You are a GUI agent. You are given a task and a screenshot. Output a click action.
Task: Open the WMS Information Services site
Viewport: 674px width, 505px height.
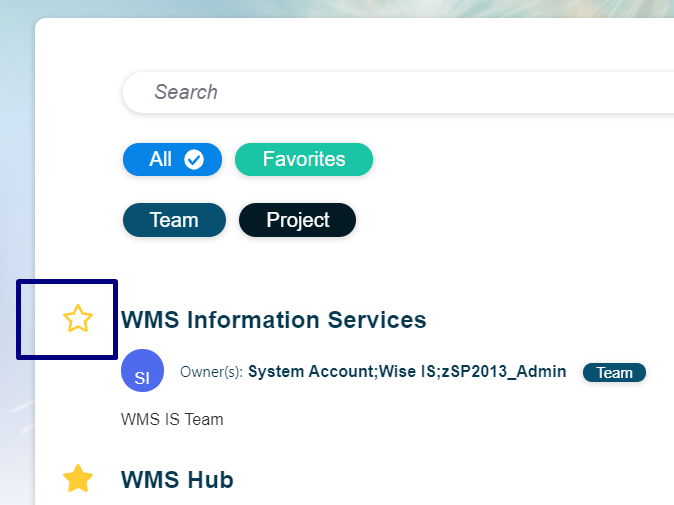[274, 320]
